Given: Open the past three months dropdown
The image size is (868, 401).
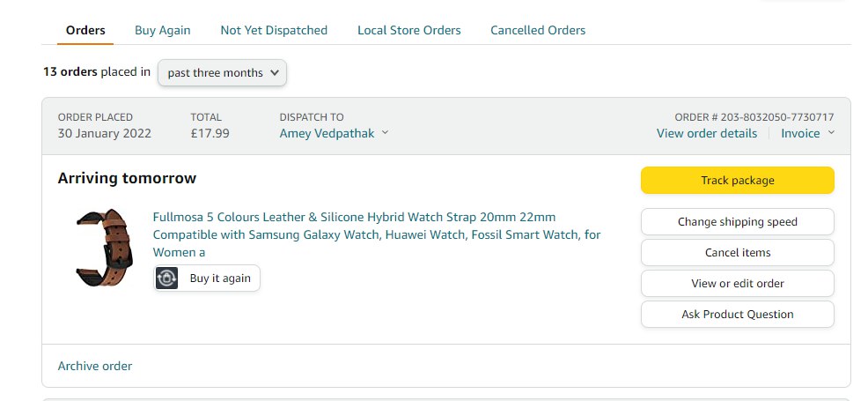Looking at the screenshot, I should 222,73.
